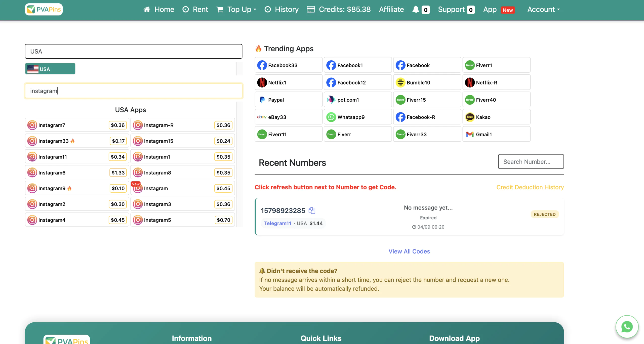Focus the app search field with instagram
Screen dimensions: 644x344
tap(134, 91)
